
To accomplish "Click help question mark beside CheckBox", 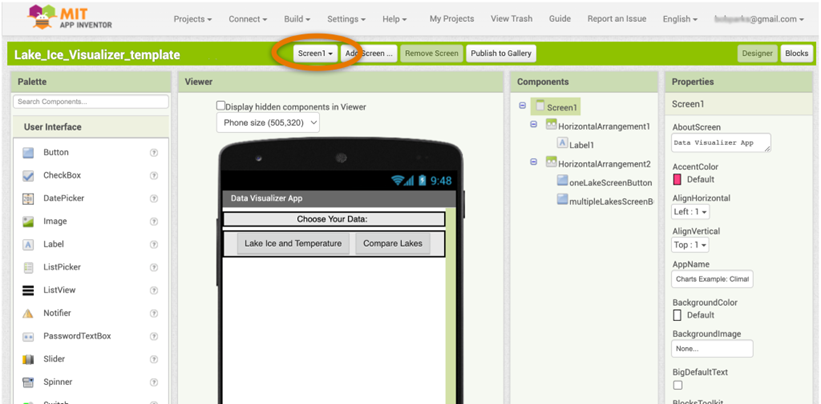I will (x=154, y=175).
